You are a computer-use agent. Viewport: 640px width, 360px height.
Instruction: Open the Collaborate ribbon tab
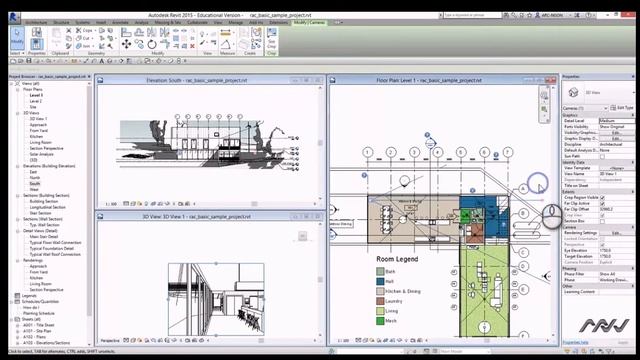(197, 22)
